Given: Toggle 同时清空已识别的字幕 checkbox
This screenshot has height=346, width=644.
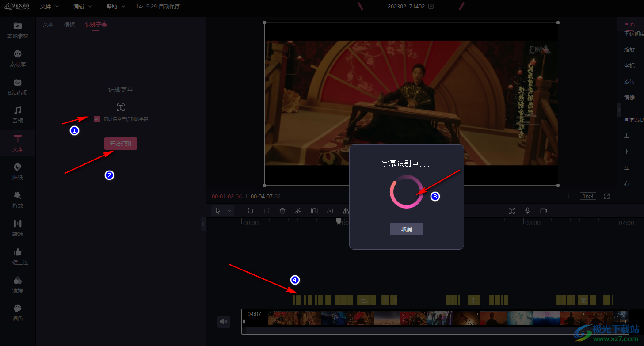Looking at the screenshot, I should pyautogui.click(x=97, y=119).
